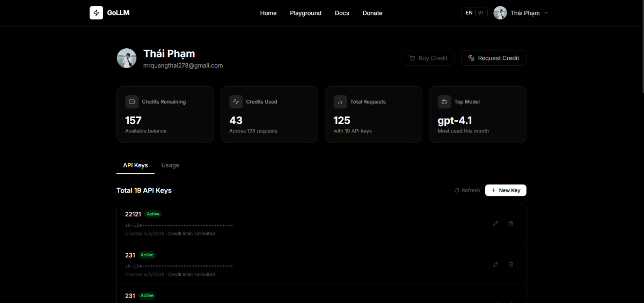
Task: Click the Request Credit button
Action: pyautogui.click(x=494, y=58)
